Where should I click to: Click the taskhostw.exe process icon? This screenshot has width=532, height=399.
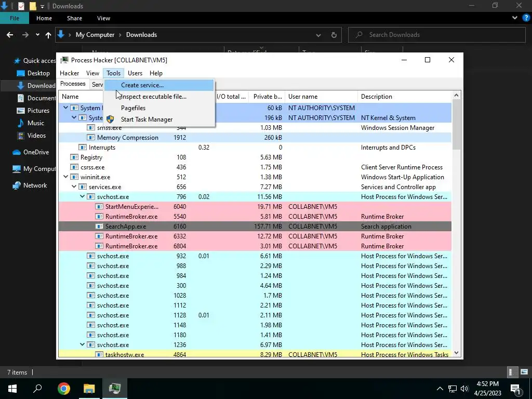click(99, 354)
